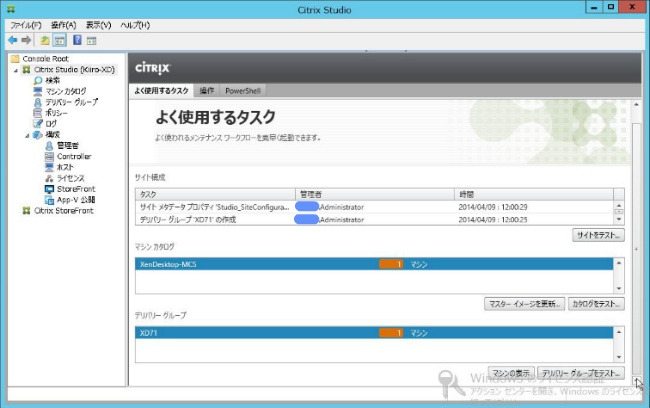Click the Citrix Studio title bar app icon

click(x=11, y=9)
